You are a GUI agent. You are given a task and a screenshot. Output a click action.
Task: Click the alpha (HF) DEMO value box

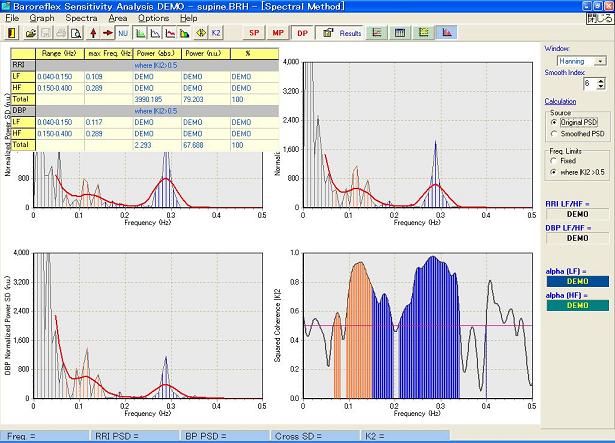(578, 305)
